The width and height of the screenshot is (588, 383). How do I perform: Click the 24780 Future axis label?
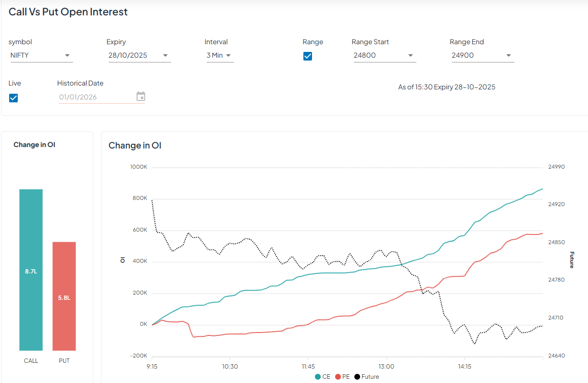(x=556, y=280)
